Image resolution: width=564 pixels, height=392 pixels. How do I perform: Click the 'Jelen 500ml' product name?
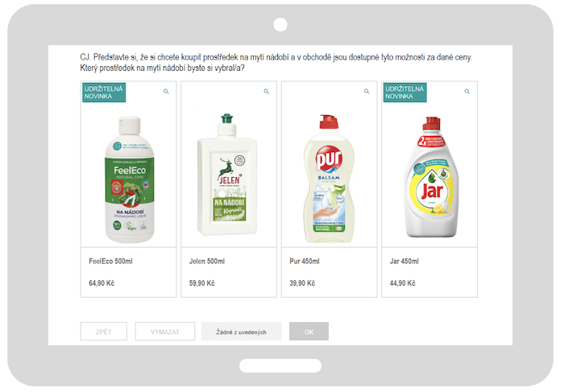(207, 262)
